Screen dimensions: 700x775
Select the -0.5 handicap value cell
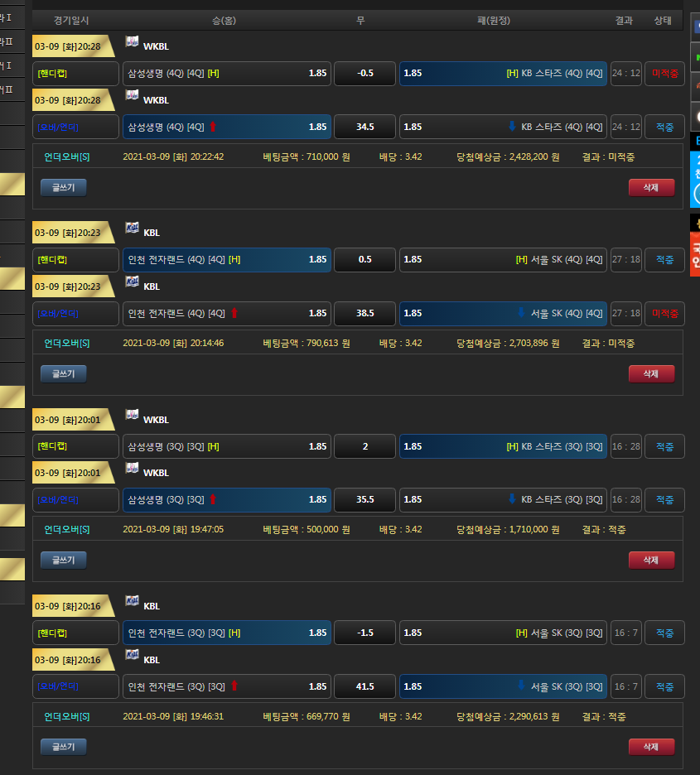[x=364, y=73]
